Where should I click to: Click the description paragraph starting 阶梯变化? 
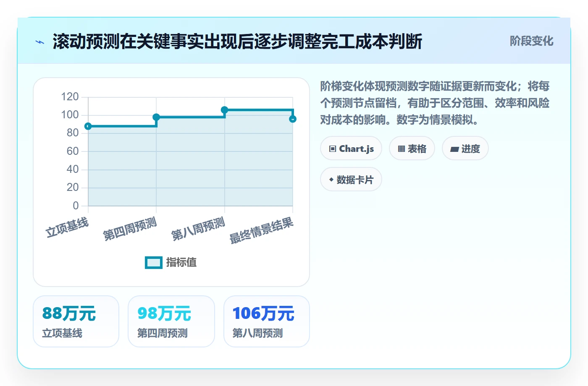(x=435, y=103)
